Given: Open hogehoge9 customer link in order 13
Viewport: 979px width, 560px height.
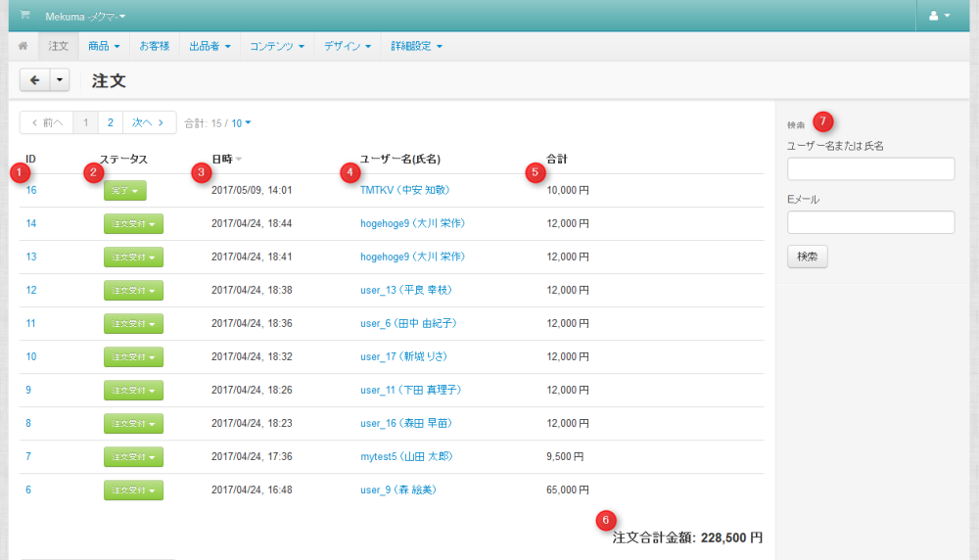Looking at the screenshot, I should point(413,257).
